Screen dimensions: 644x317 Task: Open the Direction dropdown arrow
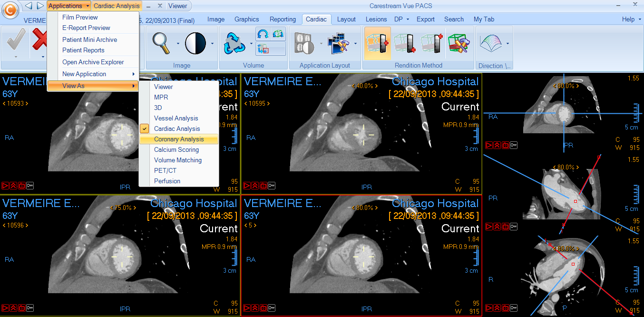(x=507, y=43)
